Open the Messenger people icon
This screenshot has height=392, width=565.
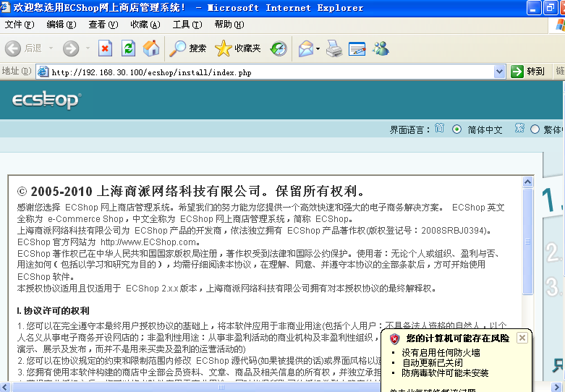(x=381, y=48)
